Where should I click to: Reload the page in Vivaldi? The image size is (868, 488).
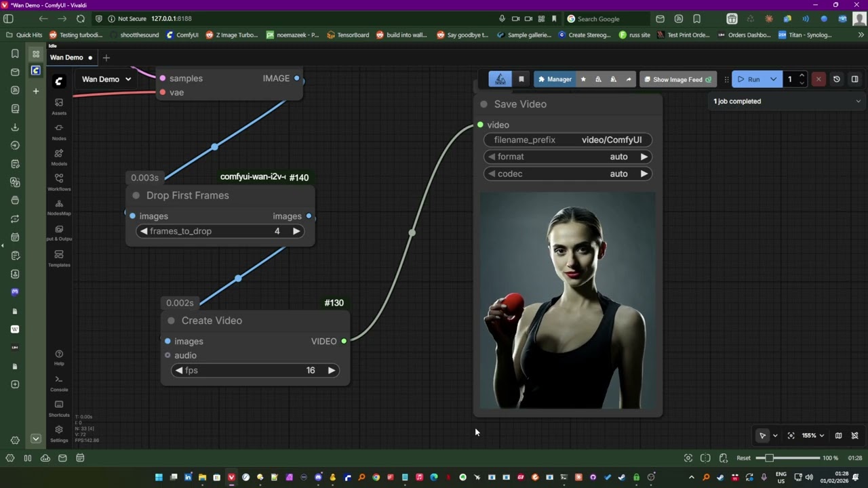(81, 19)
